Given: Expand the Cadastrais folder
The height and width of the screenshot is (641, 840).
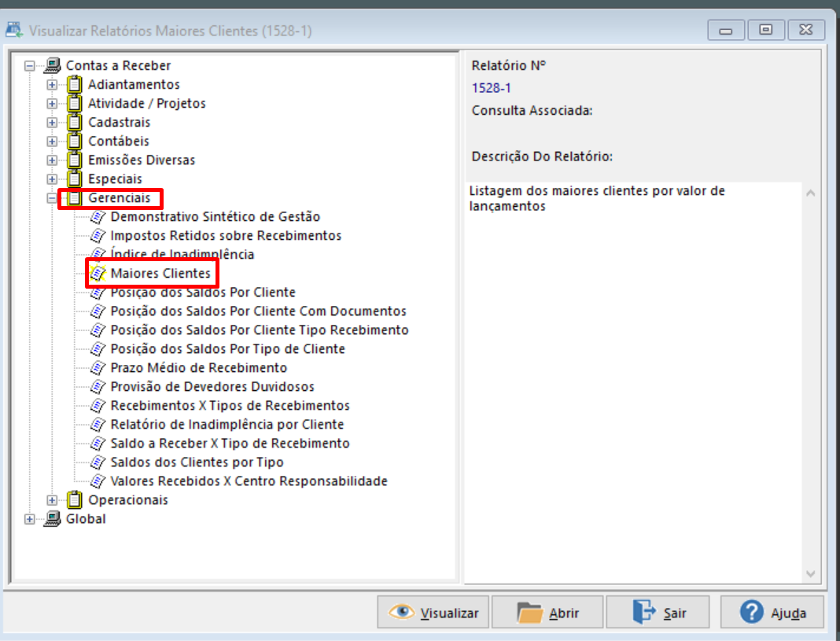Looking at the screenshot, I should (52, 123).
